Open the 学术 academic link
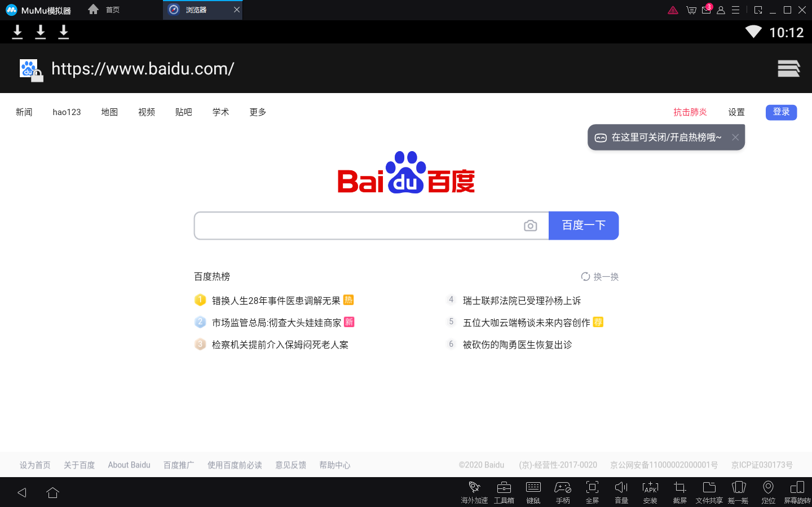This screenshot has width=812, height=507. (x=220, y=112)
